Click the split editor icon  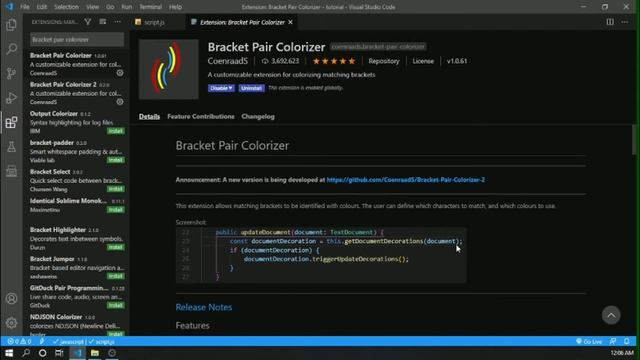point(610,22)
